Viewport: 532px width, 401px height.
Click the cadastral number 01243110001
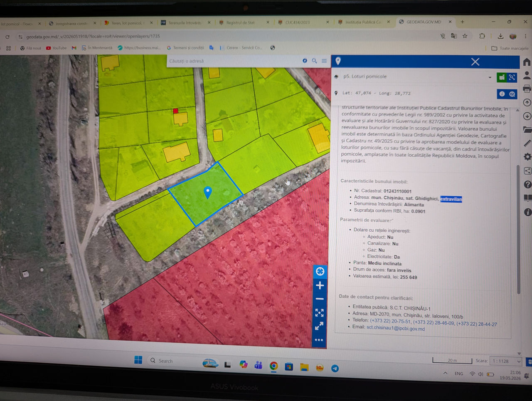pos(397,191)
